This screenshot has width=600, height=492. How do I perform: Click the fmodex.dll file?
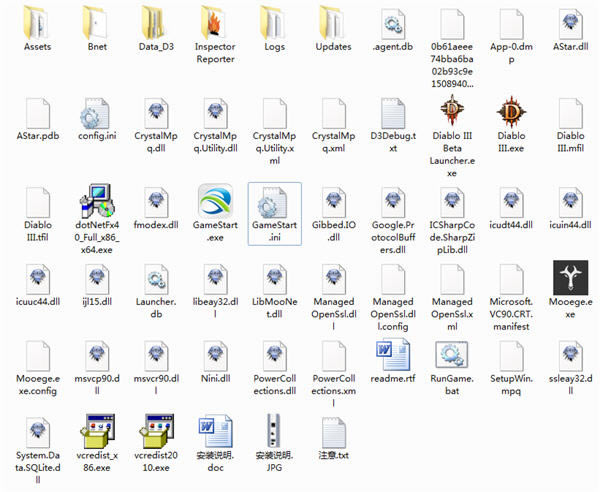156,204
